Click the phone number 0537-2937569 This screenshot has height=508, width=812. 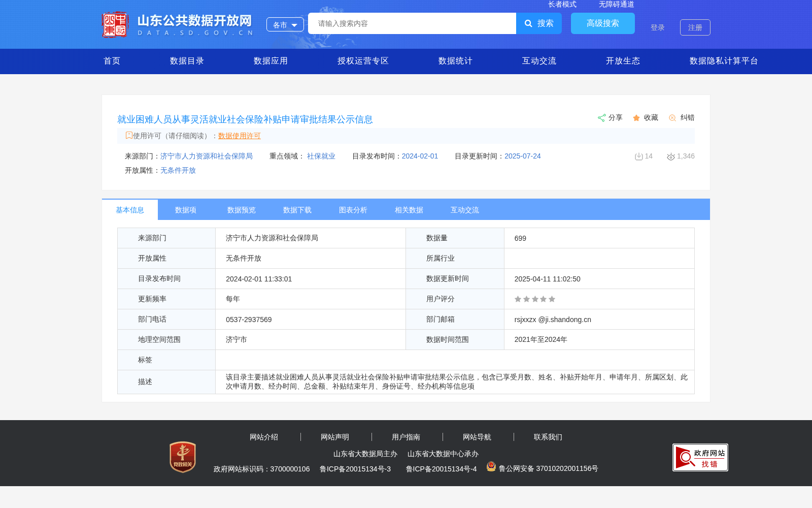coord(249,320)
